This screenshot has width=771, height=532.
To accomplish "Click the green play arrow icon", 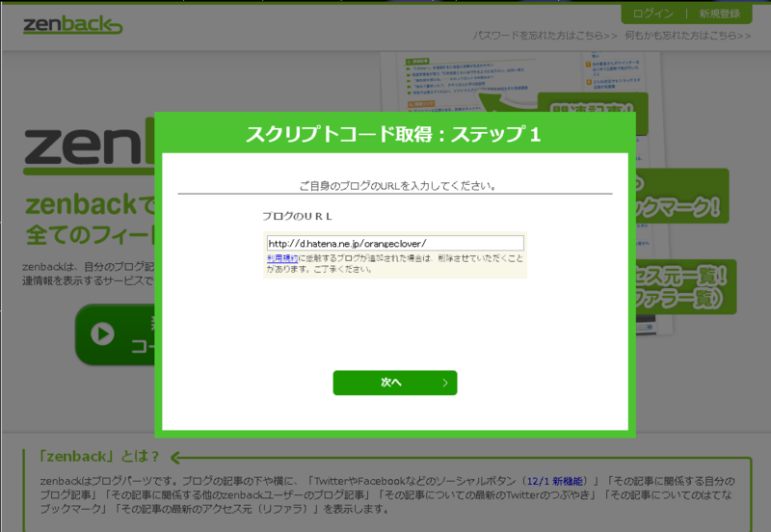I will [102, 334].
